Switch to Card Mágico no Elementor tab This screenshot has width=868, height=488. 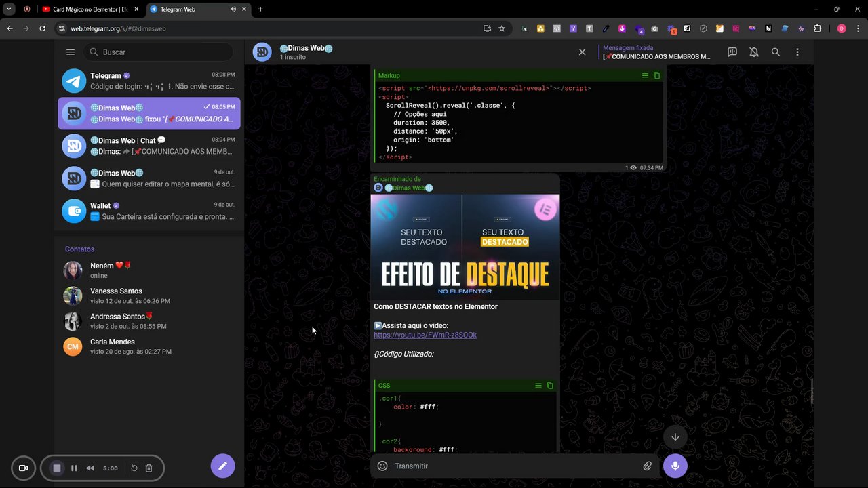(90, 9)
